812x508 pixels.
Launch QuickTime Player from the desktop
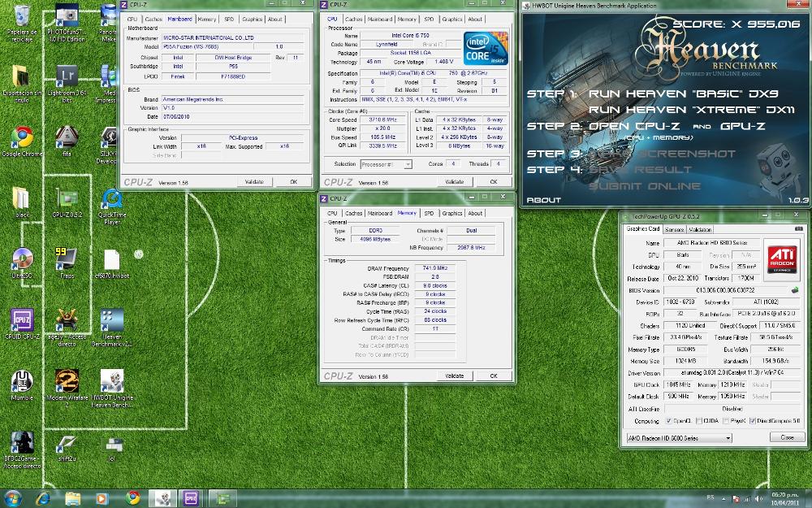pos(112,206)
